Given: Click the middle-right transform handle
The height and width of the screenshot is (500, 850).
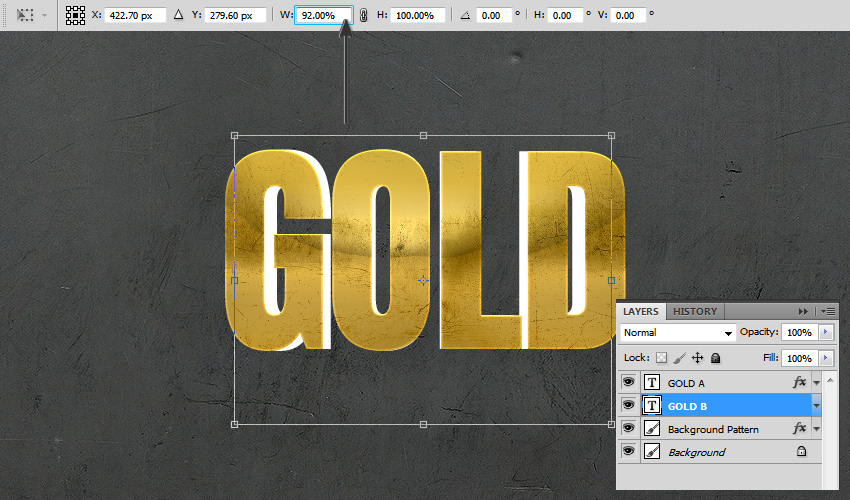Looking at the screenshot, I should pyautogui.click(x=611, y=280).
